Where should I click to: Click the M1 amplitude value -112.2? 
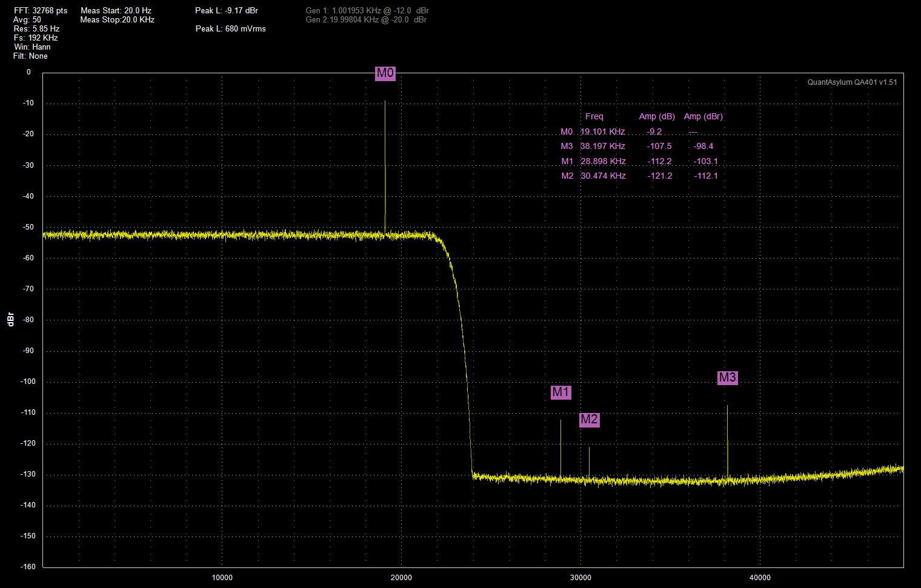click(x=659, y=162)
